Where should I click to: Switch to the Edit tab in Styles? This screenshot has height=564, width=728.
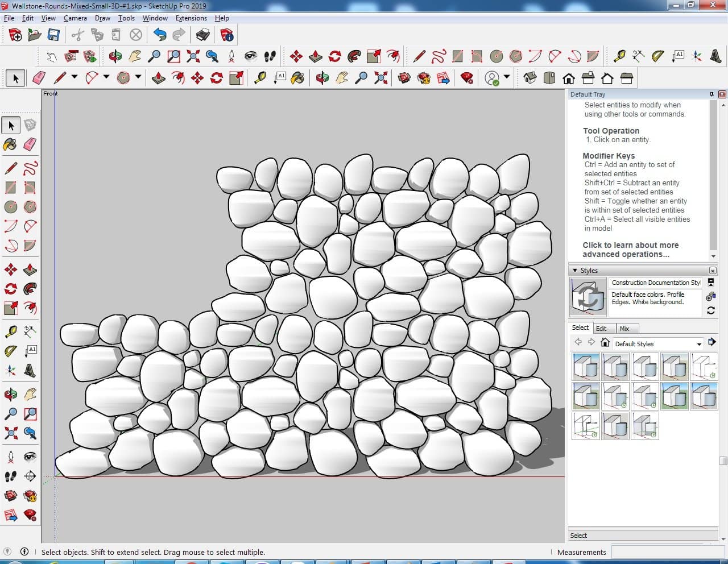click(601, 329)
